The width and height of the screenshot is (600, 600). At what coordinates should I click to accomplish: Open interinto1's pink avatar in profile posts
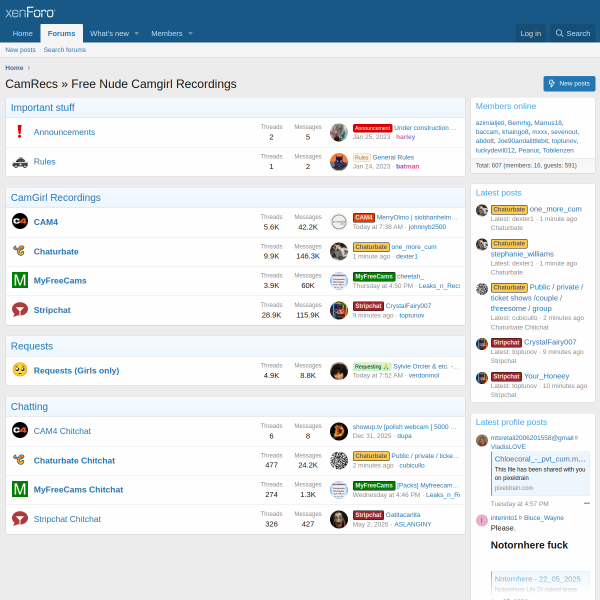click(481, 520)
